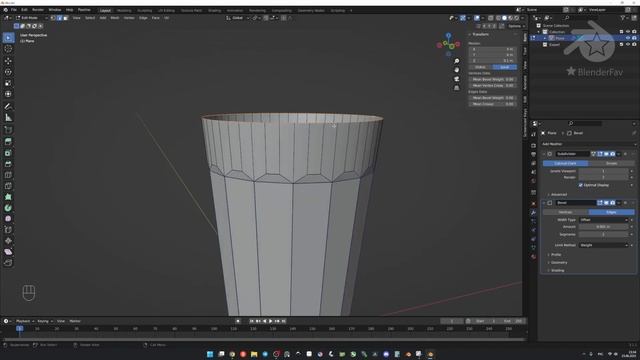Open the Material properties tab

tap(533, 257)
